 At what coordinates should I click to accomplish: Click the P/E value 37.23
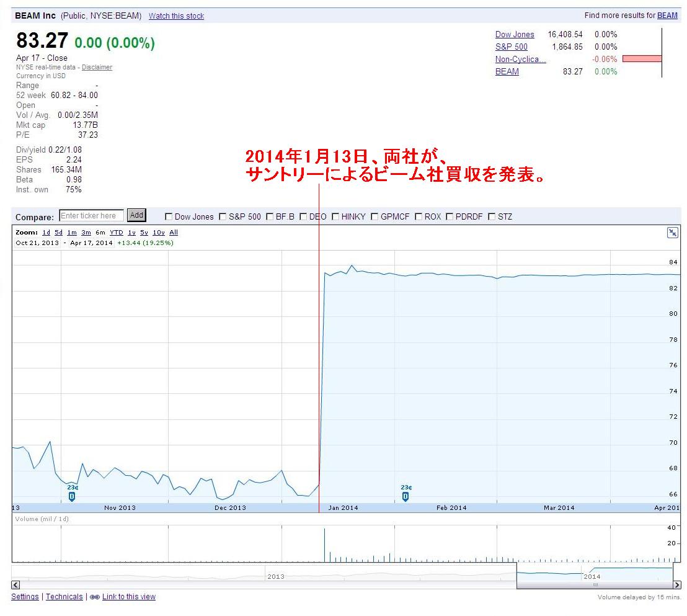[x=88, y=135]
